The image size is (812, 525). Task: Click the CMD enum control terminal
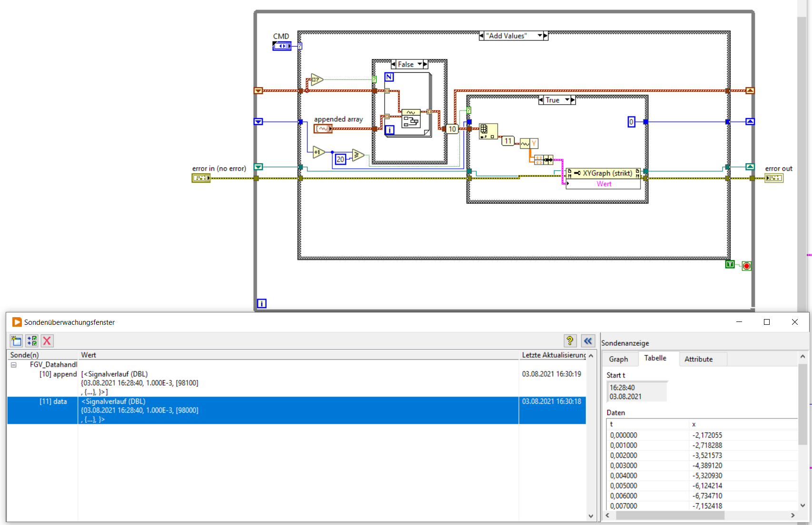tap(282, 46)
